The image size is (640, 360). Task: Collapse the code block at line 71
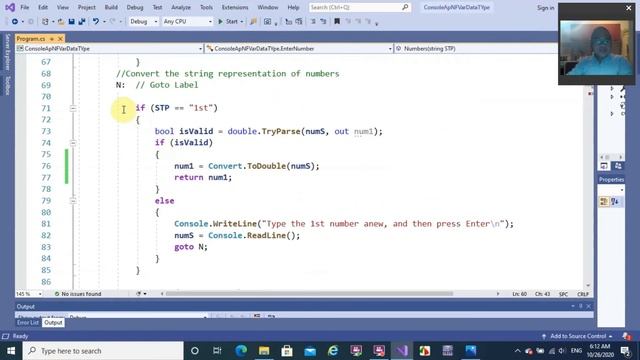[x=73, y=108]
